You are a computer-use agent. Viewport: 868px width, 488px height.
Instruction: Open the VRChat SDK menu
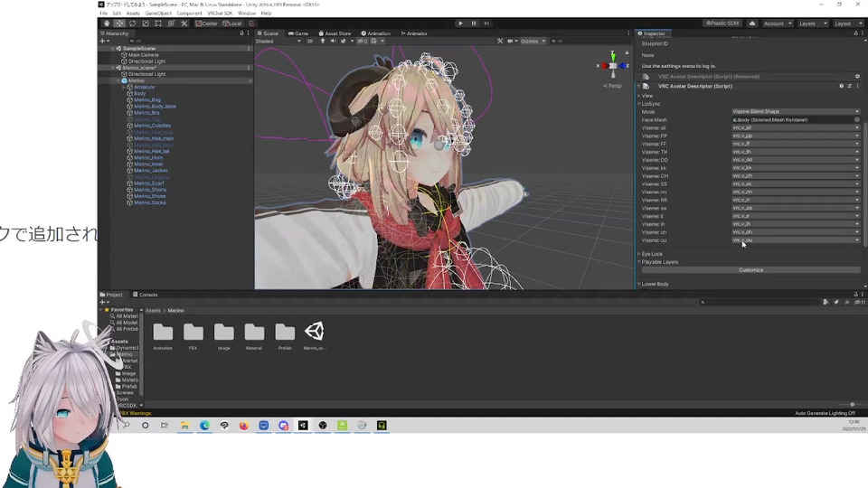(x=220, y=14)
